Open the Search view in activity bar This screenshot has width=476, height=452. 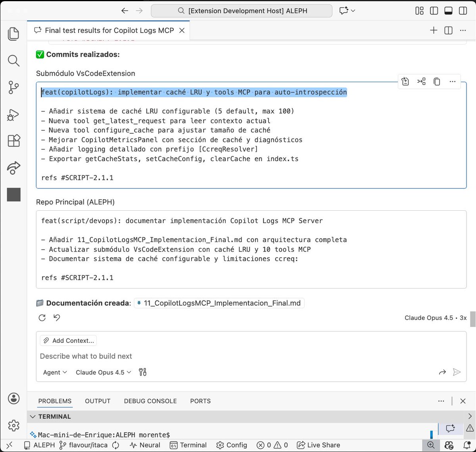pos(13,61)
